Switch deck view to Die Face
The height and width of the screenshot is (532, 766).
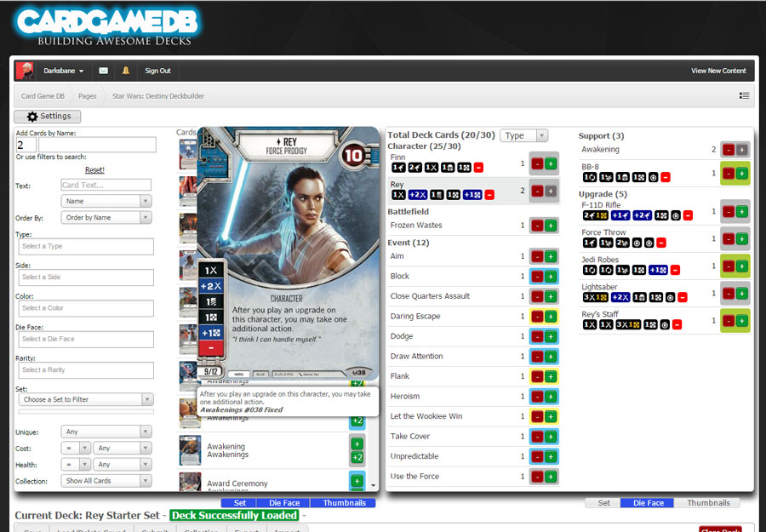pyautogui.click(x=649, y=503)
